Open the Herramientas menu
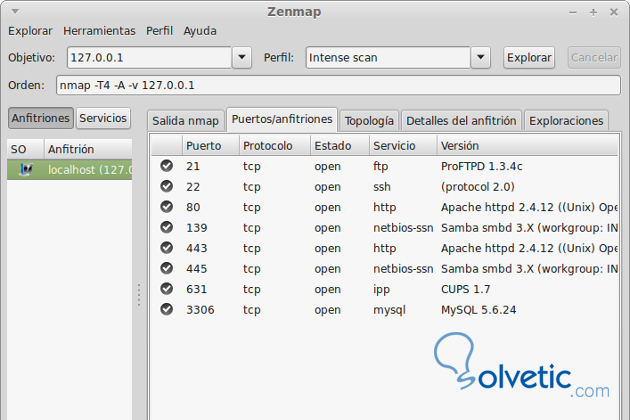This screenshot has height=420, width=630. point(99,31)
